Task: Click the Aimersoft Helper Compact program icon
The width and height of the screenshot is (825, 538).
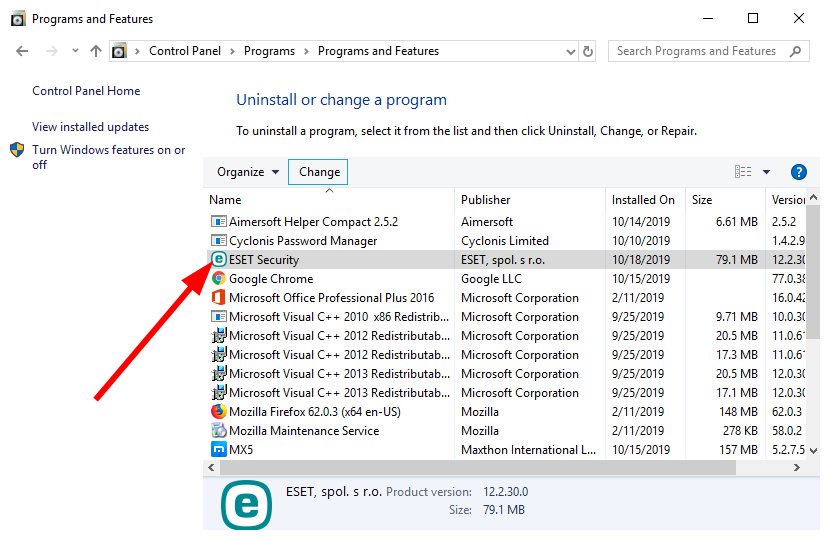Action: 218,221
